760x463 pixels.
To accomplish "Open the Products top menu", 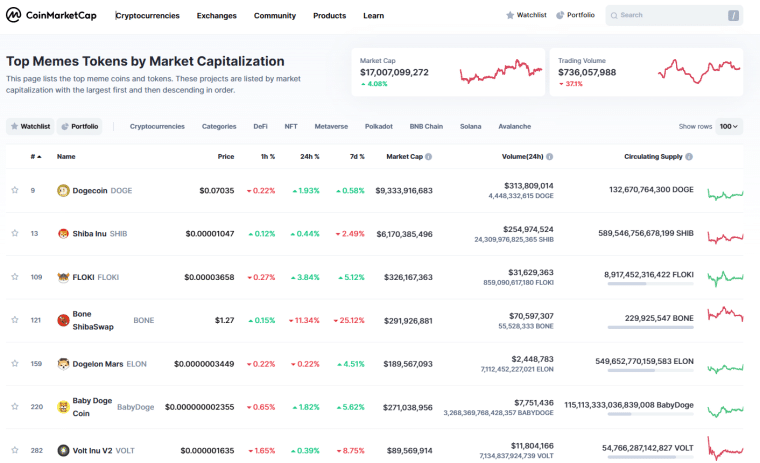I will click(330, 16).
